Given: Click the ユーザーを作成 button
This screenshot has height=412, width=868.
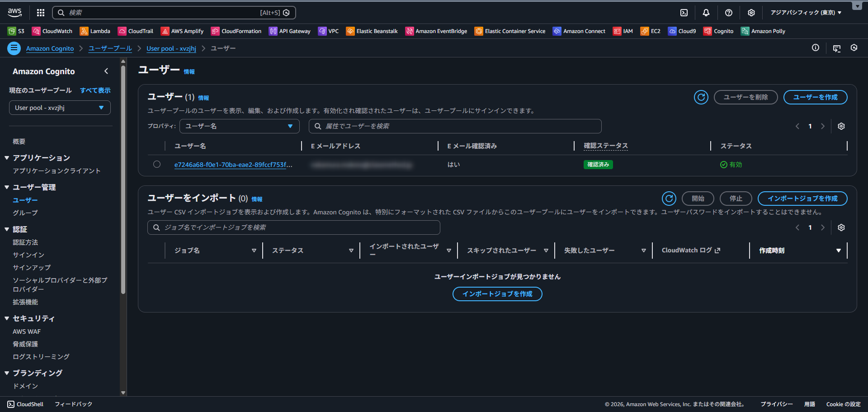Looking at the screenshot, I should [x=815, y=97].
